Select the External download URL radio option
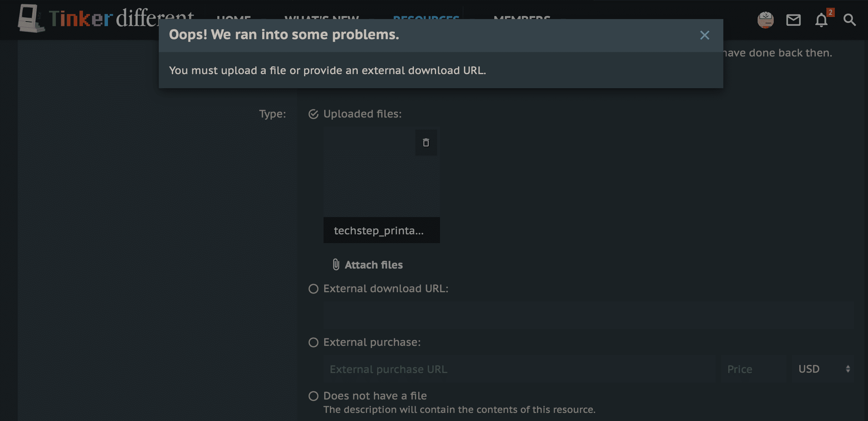Image resolution: width=868 pixels, height=421 pixels. pos(313,289)
